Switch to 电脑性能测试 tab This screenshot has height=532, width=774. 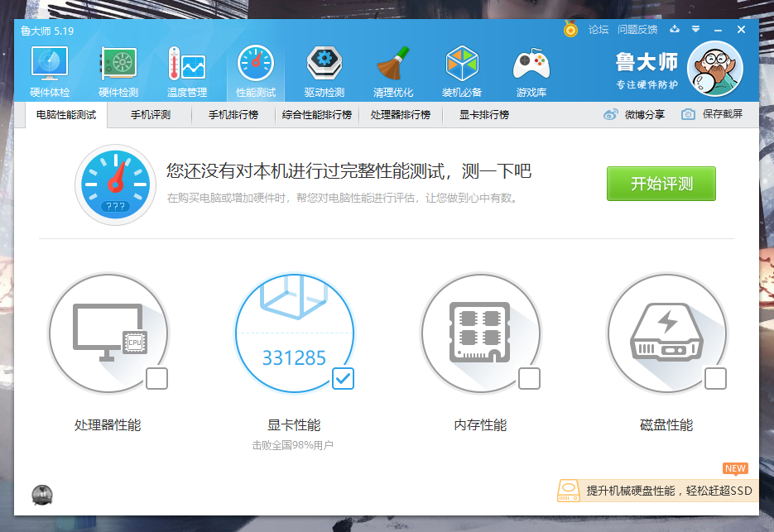[66, 115]
